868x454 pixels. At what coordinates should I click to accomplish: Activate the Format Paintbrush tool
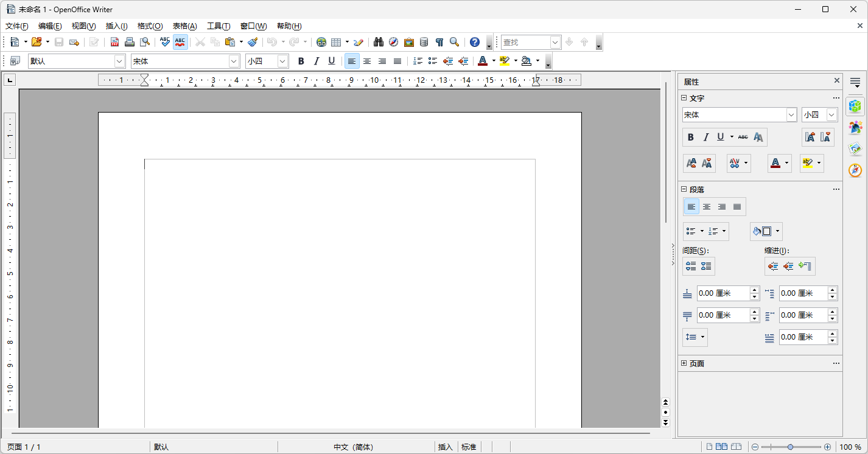tap(253, 42)
